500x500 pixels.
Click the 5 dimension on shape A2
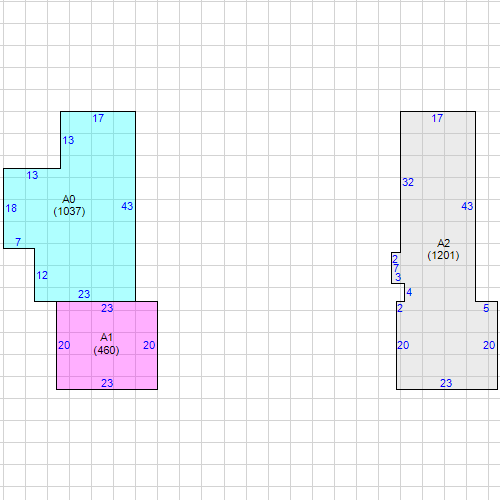486,308
